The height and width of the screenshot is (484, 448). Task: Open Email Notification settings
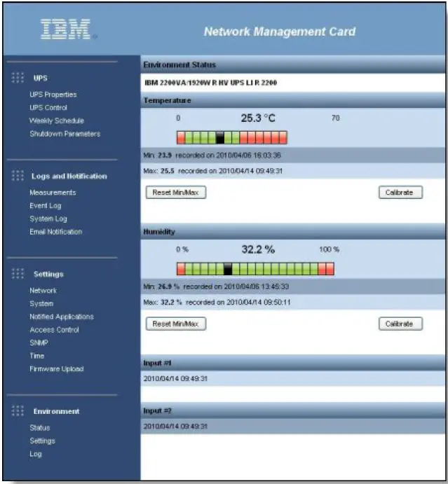[56, 232]
